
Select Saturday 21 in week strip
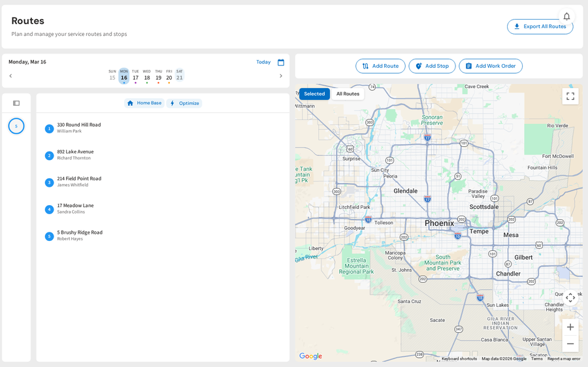pyautogui.click(x=180, y=76)
